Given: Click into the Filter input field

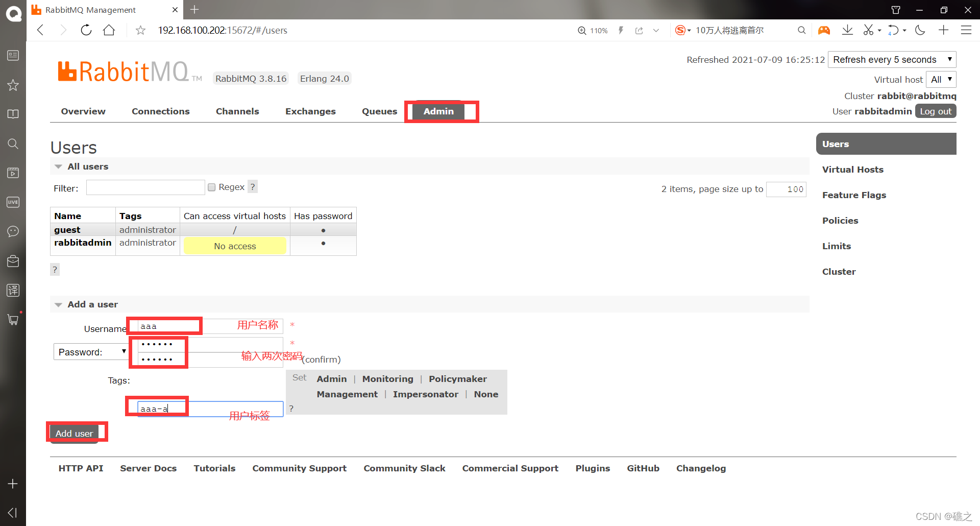Looking at the screenshot, I should pos(145,187).
